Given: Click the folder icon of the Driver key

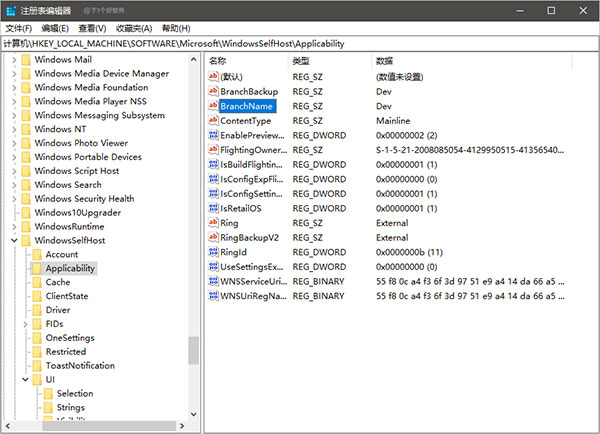Looking at the screenshot, I should pyautogui.click(x=37, y=310).
